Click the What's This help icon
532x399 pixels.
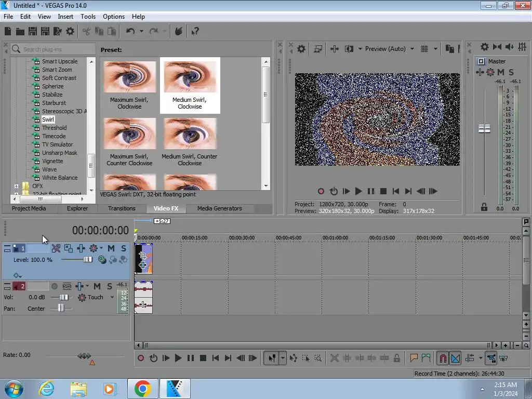click(195, 32)
